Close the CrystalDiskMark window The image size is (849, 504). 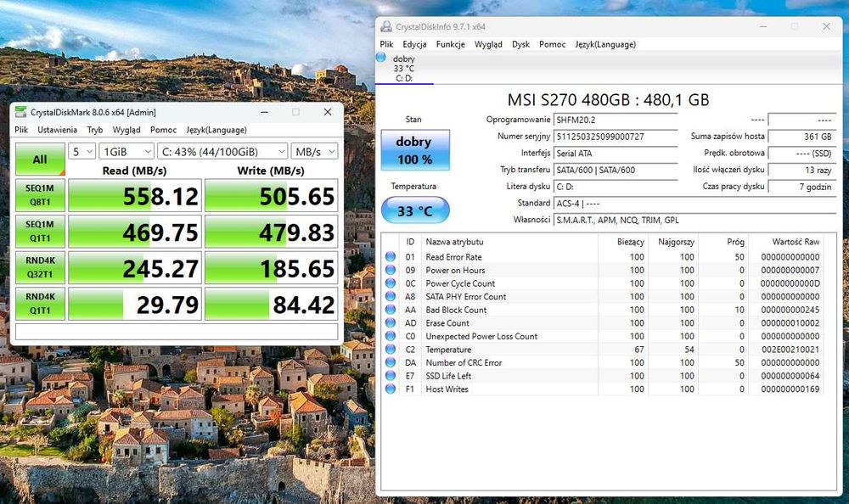[328, 112]
